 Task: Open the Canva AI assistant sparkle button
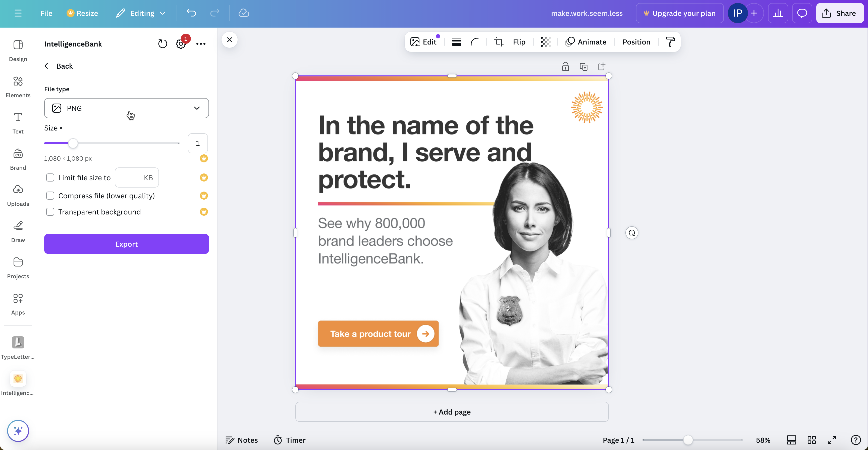point(18,430)
